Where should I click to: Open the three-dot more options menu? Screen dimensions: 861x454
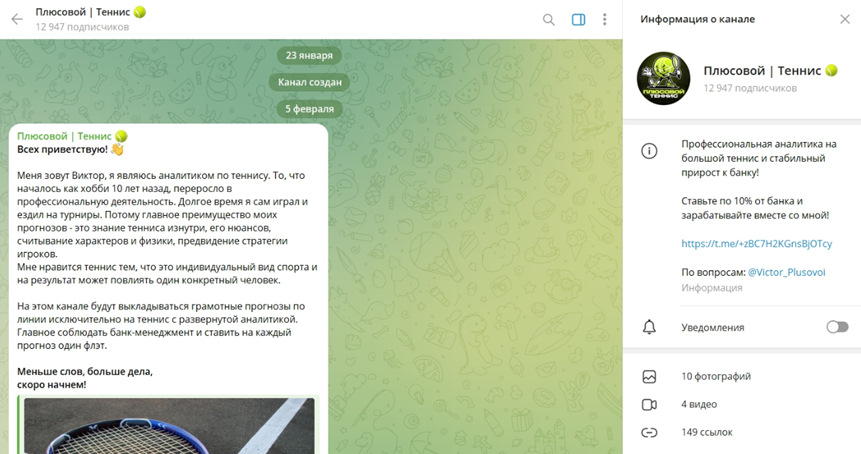[605, 20]
